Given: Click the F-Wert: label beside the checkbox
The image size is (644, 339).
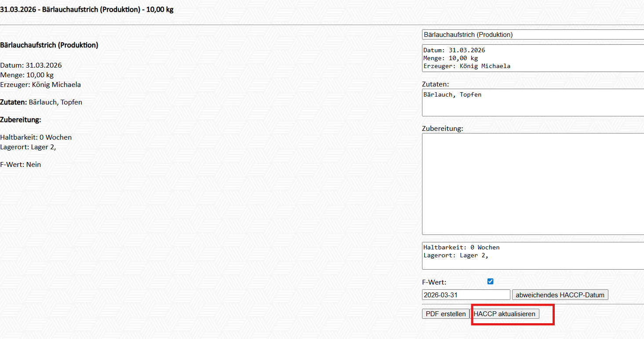Looking at the screenshot, I should click(x=434, y=282).
